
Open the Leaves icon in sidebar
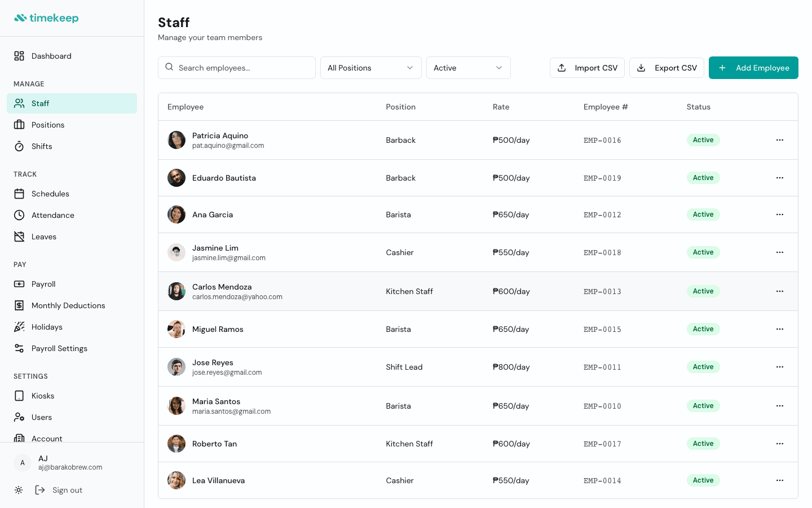[19, 237]
